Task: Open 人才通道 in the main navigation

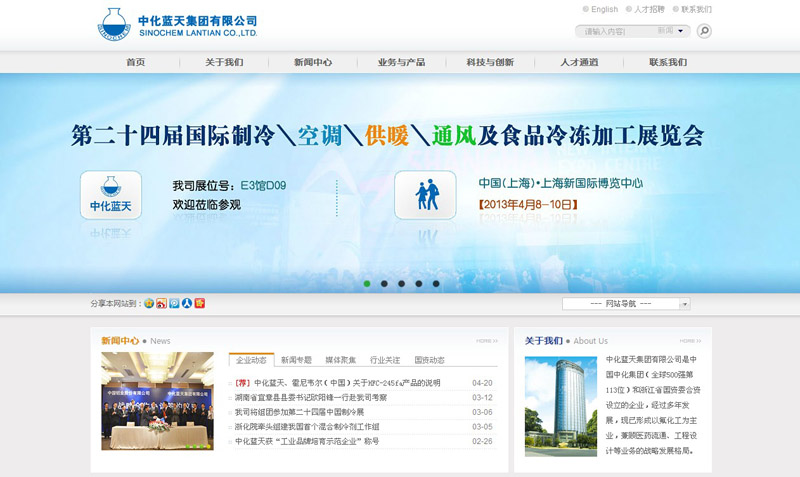Action: point(579,62)
